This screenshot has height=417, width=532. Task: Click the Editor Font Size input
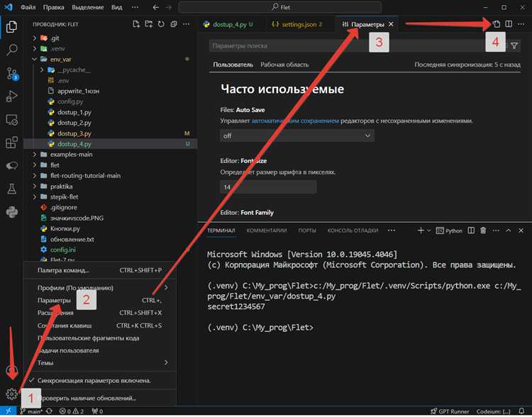click(268, 187)
